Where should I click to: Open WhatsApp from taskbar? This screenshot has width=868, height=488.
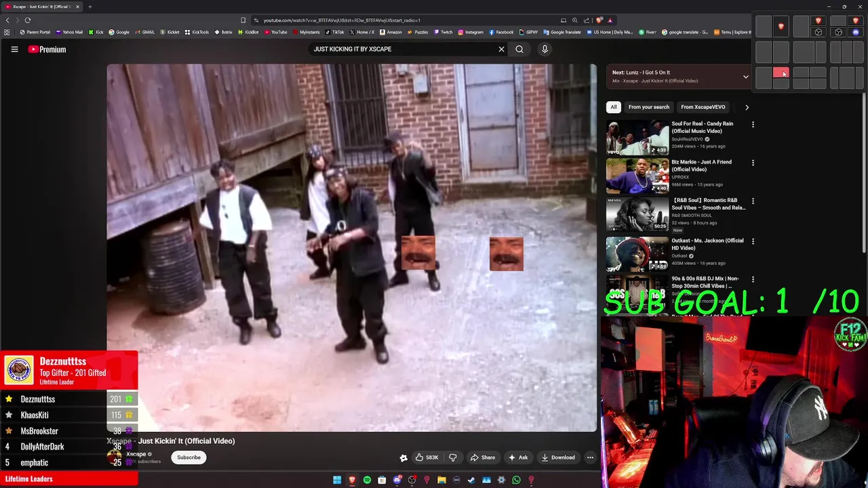tap(516, 480)
